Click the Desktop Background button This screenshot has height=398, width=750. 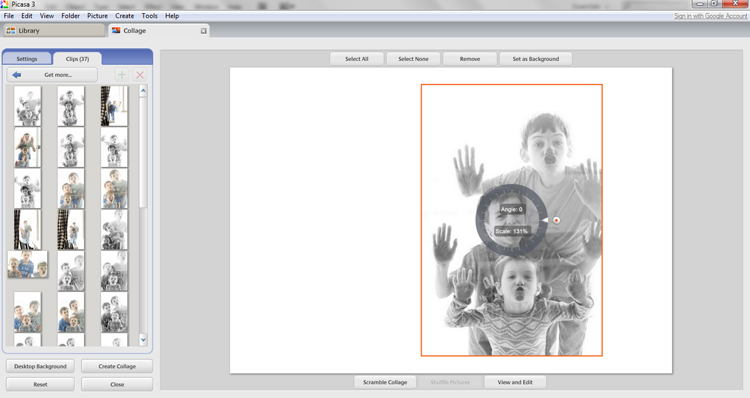[x=40, y=366]
